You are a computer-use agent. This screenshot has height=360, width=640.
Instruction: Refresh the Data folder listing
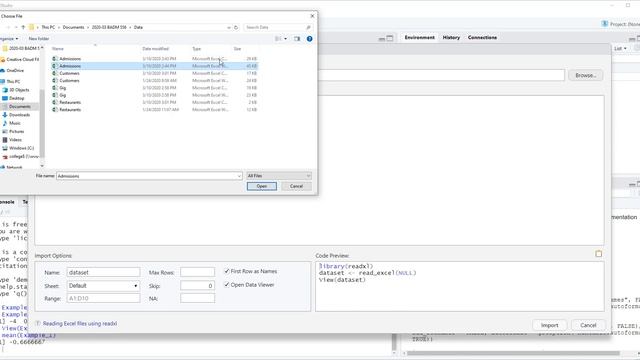(236, 27)
